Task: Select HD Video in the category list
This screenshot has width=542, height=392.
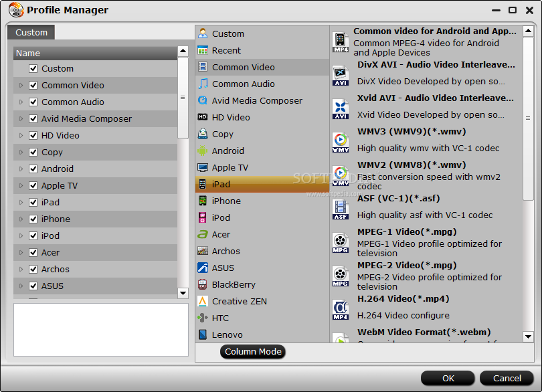Action: coord(262,117)
